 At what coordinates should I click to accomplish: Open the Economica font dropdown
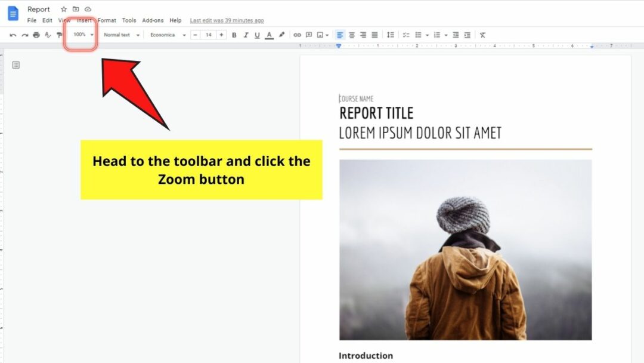click(x=166, y=35)
